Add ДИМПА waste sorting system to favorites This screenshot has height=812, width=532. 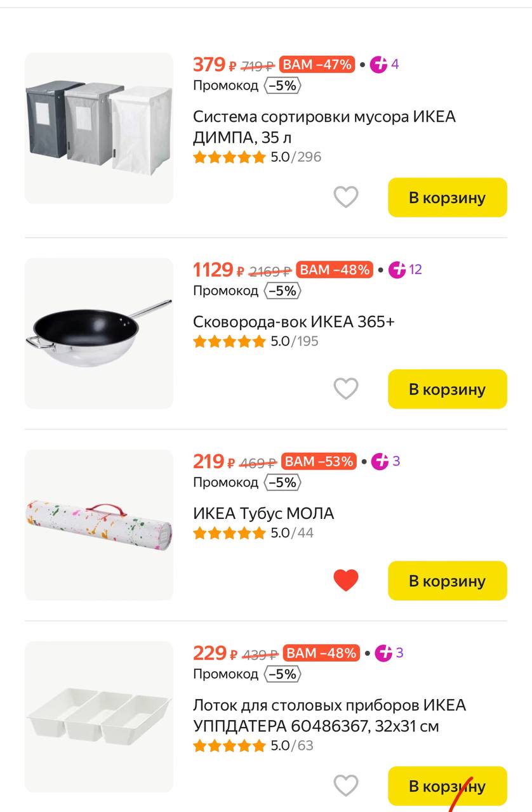(346, 197)
